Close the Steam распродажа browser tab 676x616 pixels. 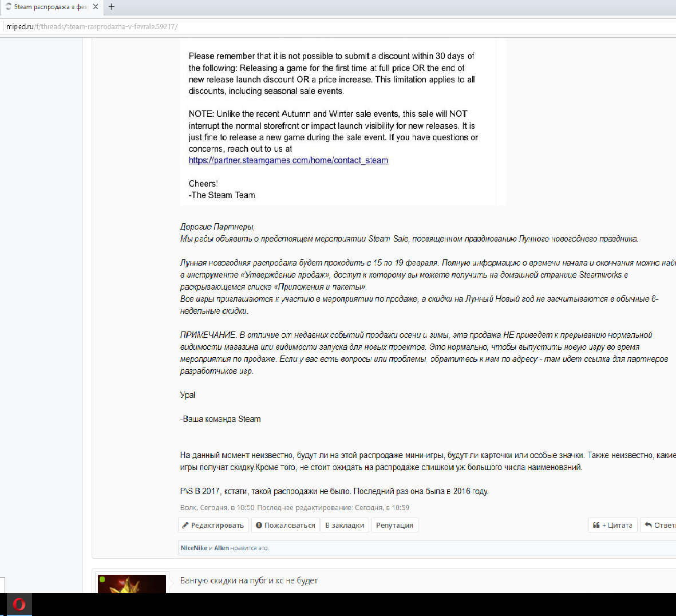(x=96, y=6)
